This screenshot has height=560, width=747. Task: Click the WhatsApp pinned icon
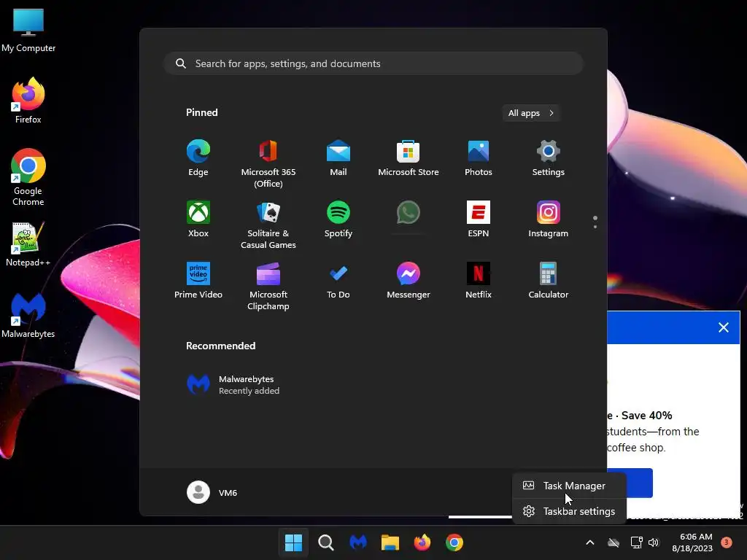pos(409,213)
